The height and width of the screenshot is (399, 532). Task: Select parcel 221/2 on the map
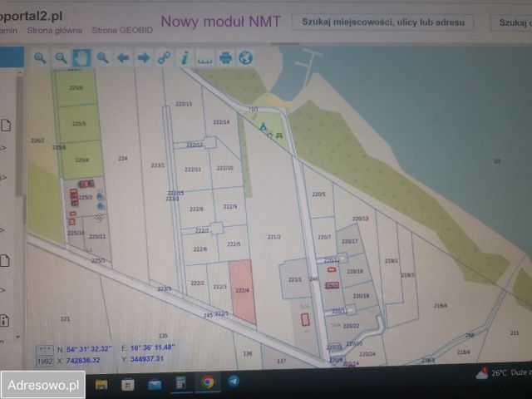point(273,237)
